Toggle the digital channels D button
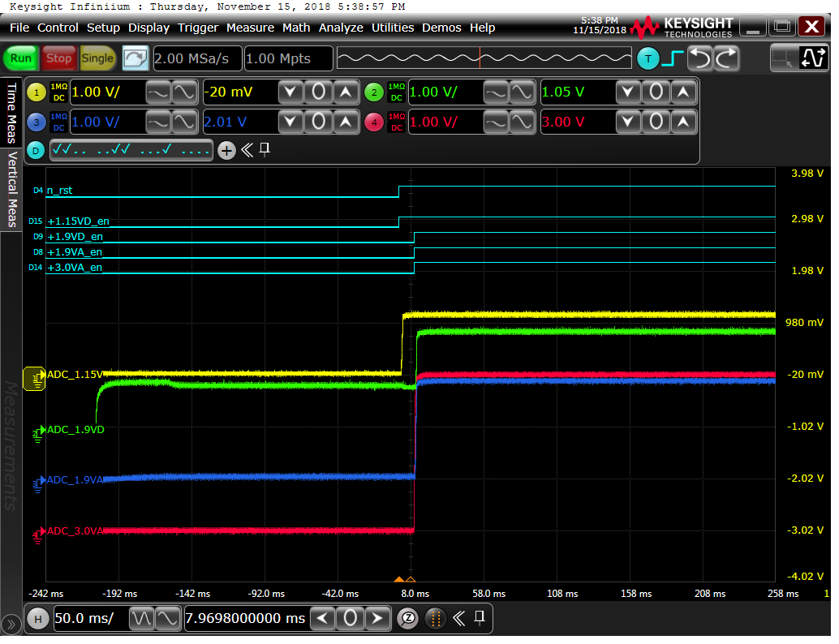Viewport: 839px width, 644px height. (36, 151)
